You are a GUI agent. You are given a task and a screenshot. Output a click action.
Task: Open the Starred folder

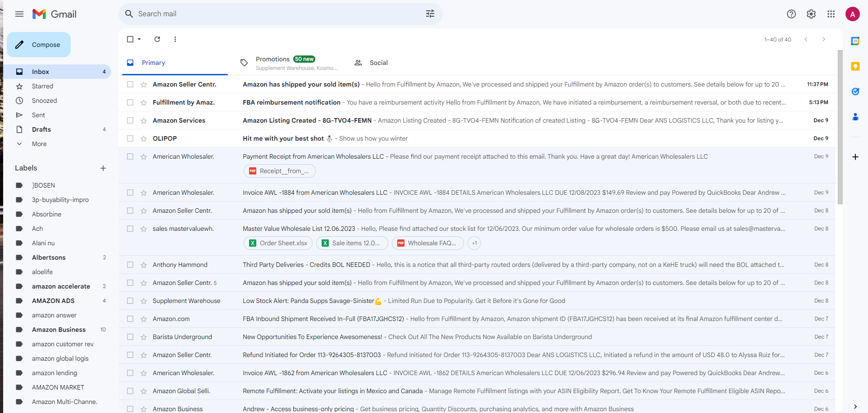tap(57, 86)
